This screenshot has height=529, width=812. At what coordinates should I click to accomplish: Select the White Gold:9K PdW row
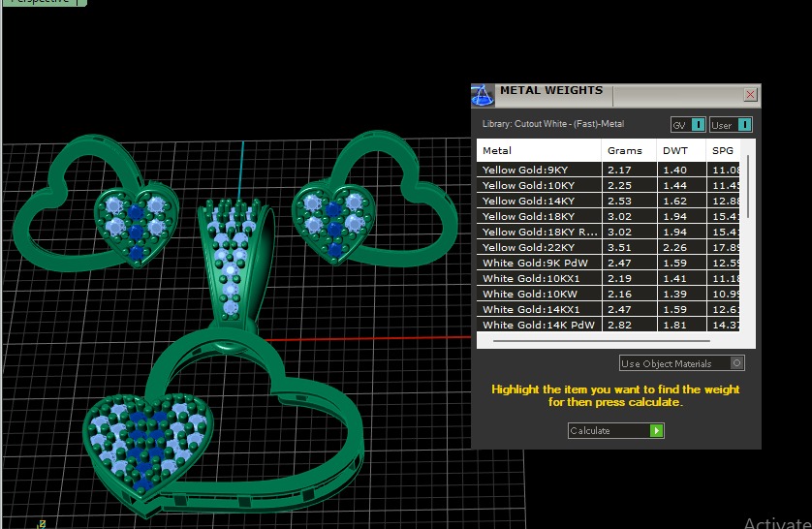(608, 263)
